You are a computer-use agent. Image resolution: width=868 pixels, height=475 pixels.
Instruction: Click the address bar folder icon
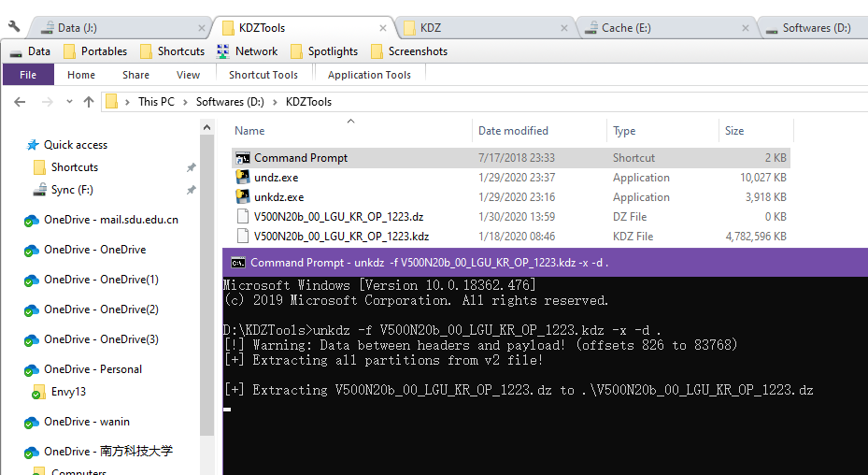[112, 102]
